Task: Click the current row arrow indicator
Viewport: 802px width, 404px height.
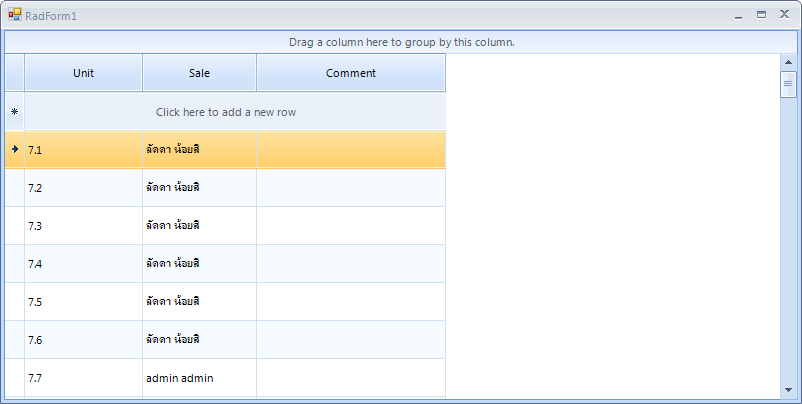Action: [14, 149]
